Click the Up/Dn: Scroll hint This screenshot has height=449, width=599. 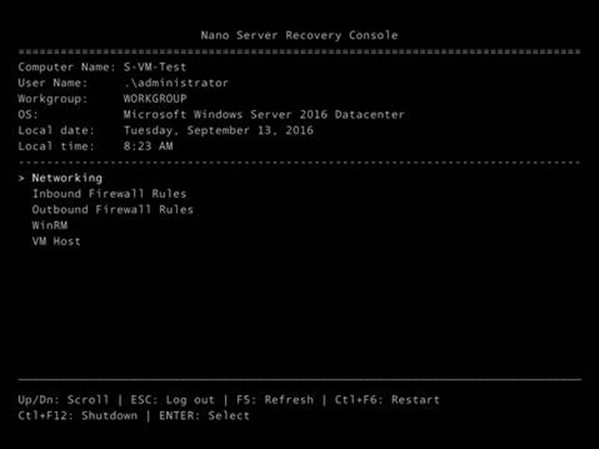[63, 400]
